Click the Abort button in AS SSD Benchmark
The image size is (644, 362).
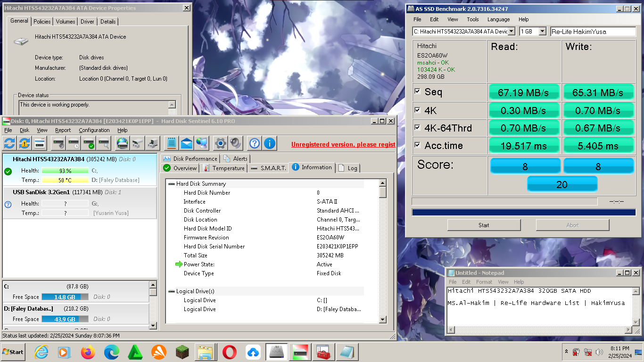pos(572,225)
